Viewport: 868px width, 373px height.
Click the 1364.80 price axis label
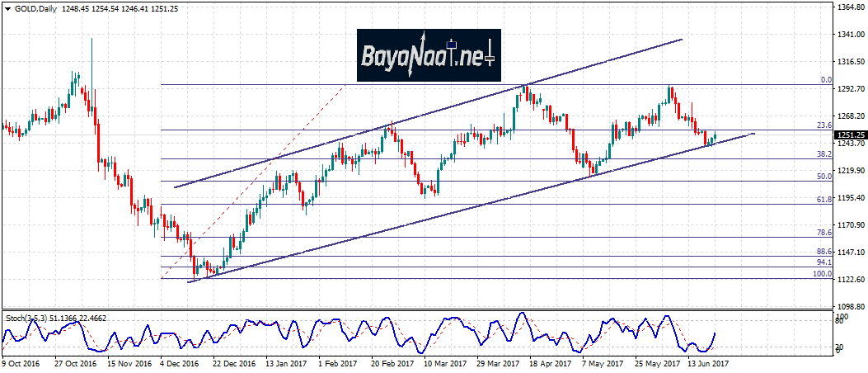click(x=851, y=7)
